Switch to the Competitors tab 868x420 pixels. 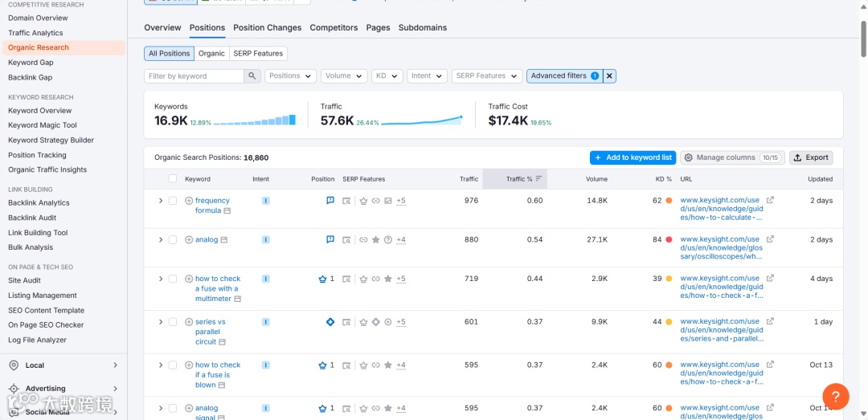pyautogui.click(x=334, y=27)
